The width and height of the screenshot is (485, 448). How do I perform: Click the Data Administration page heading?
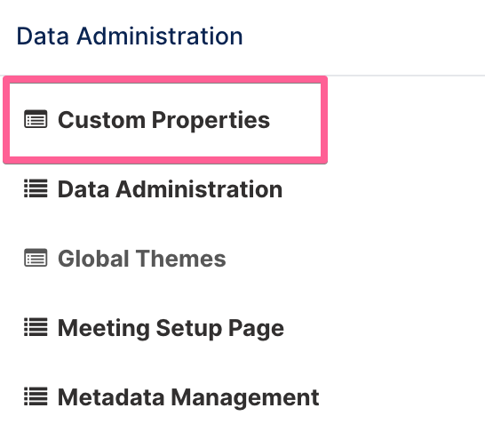point(130,36)
